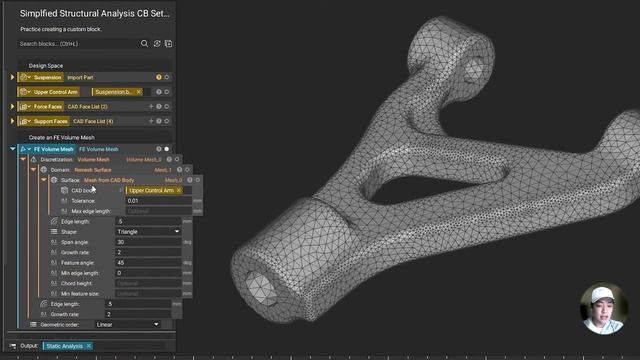Toggle visibility circle of Suspension block

coord(167,77)
